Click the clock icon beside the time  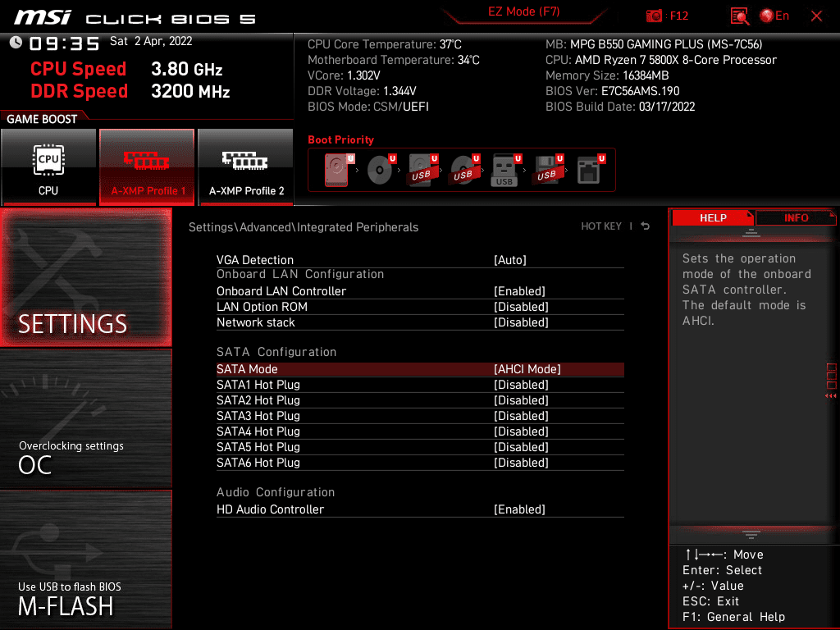16,43
